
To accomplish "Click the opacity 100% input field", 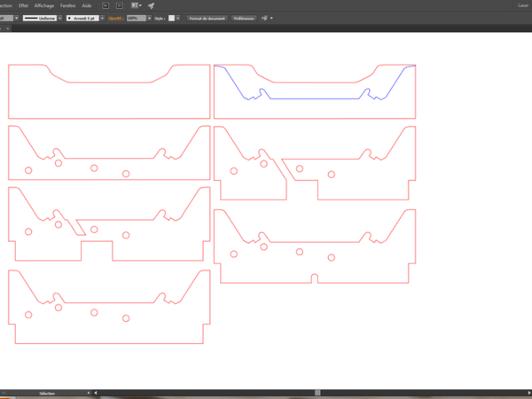I will [134, 18].
